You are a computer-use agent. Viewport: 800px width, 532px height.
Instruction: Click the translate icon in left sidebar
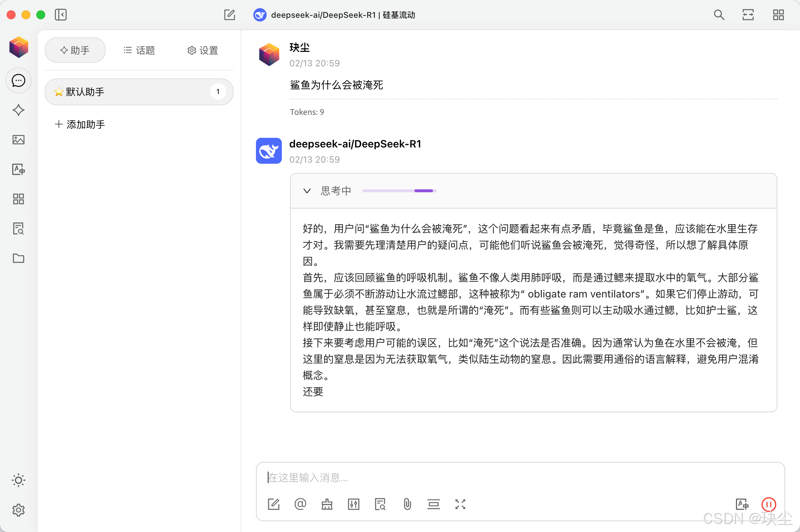18,169
